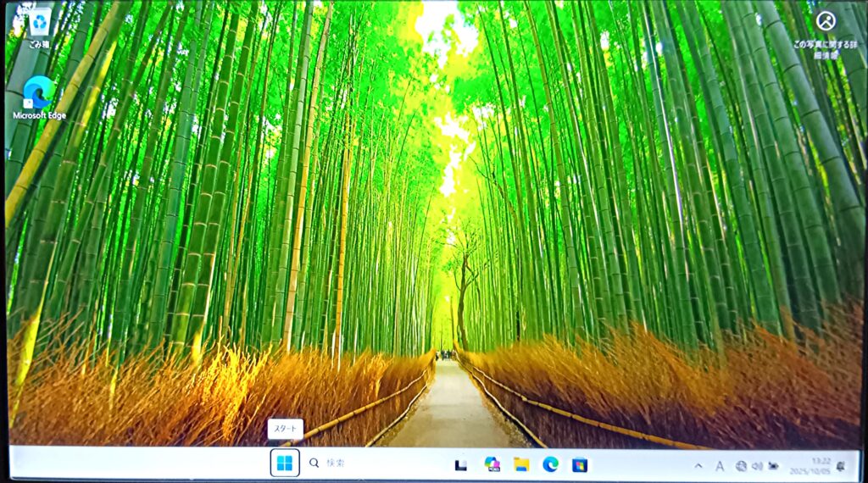Launch the colorful Copilot app in taskbar

tap(491, 464)
